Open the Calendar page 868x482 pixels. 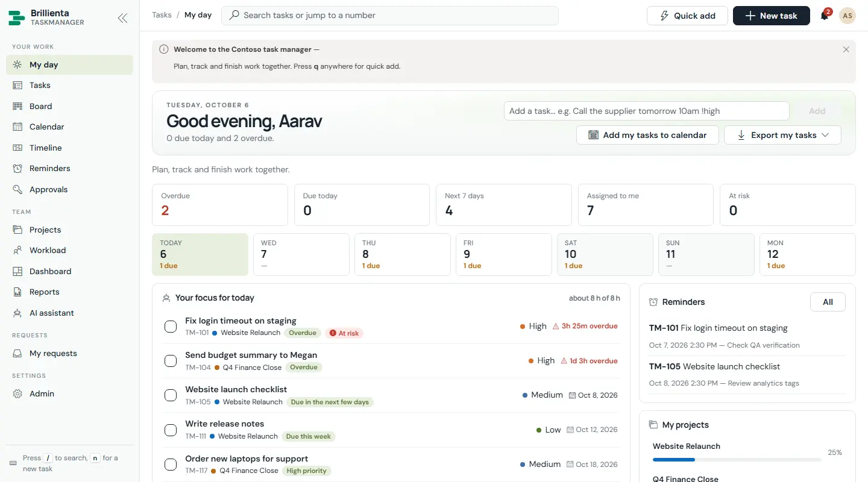tap(69, 127)
